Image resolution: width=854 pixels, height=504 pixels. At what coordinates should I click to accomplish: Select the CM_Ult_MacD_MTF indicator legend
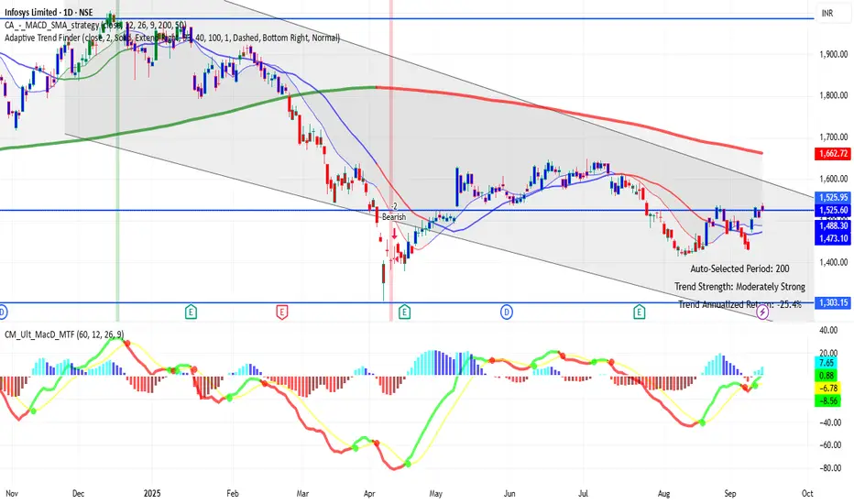pos(64,334)
